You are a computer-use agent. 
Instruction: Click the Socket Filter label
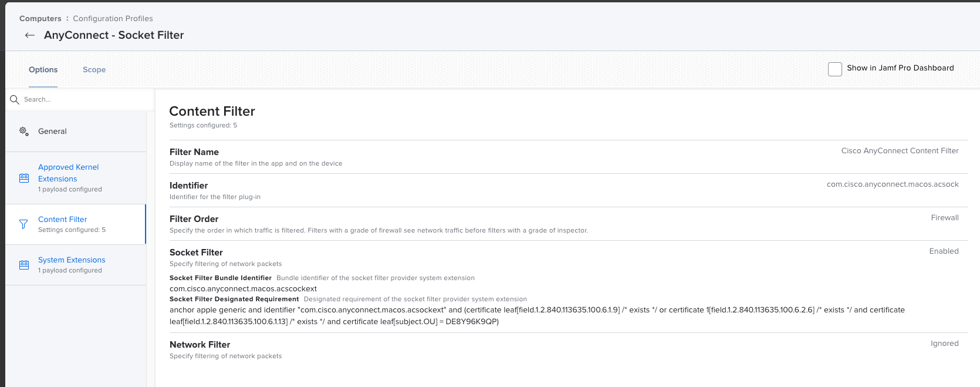196,253
